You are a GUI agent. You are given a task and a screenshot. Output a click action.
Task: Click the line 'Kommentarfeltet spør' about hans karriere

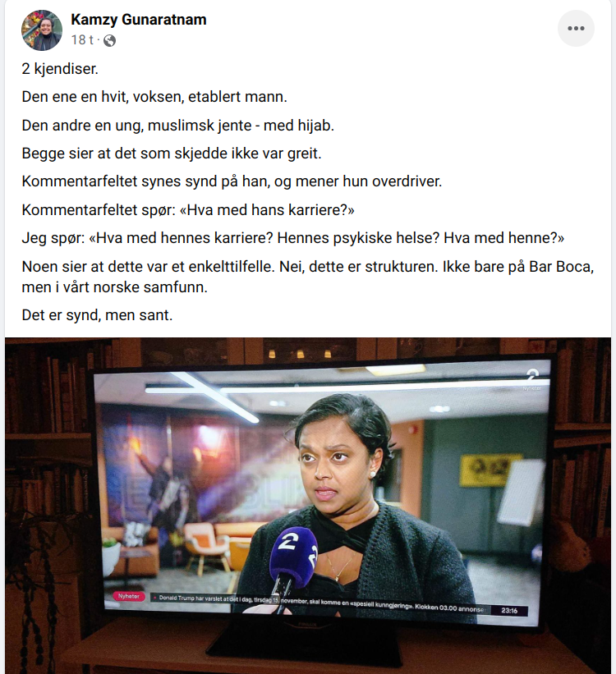(x=188, y=210)
